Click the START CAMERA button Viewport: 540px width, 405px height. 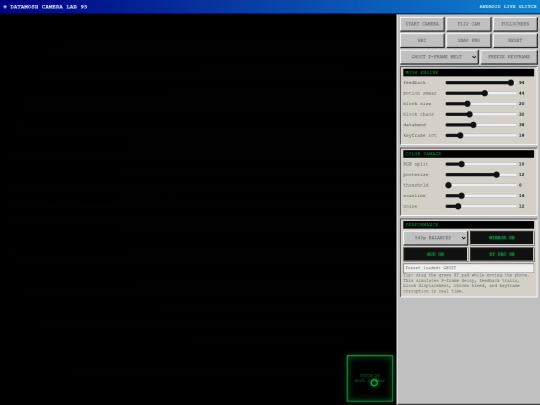pyautogui.click(x=422, y=24)
